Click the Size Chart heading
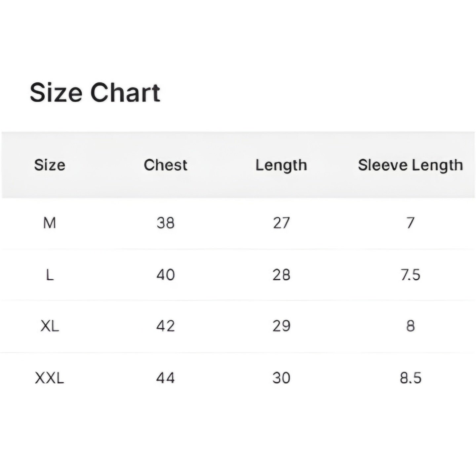Screen dimensions: 476x476 pyautogui.click(x=95, y=93)
